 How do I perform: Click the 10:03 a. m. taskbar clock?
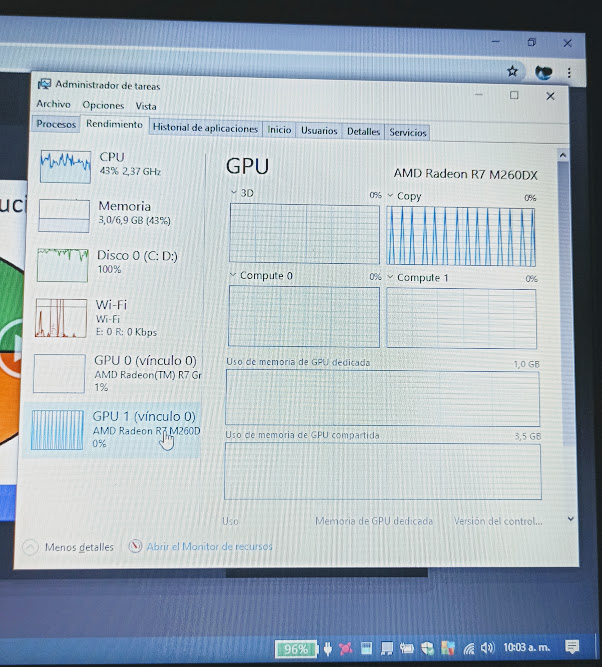pyautogui.click(x=527, y=647)
